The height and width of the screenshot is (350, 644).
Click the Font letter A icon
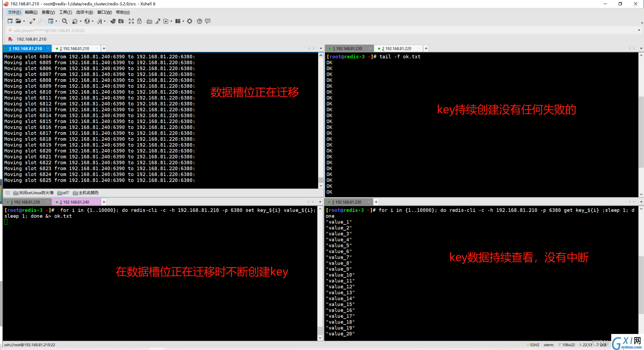coord(100,21)
